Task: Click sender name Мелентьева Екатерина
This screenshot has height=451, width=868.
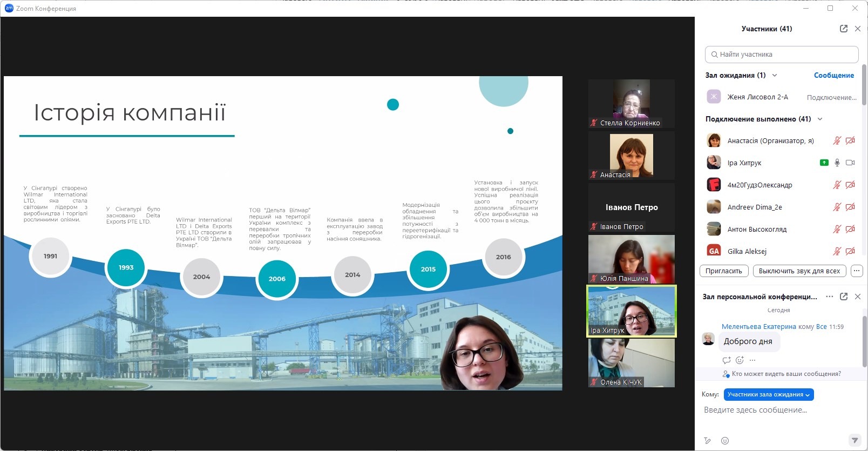Action: point(758,327)
